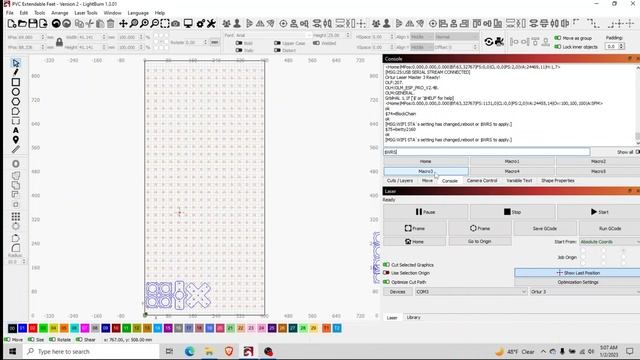The image size is (640, 360).
Task: Click the Devices button
Action: click(x=398, y=292)
